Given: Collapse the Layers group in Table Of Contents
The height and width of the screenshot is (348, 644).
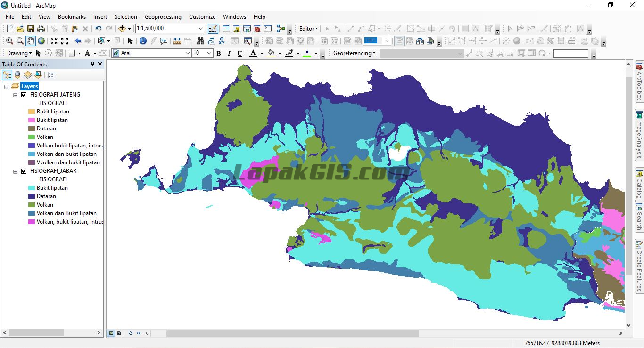Looking at the screenshot, I should [6, 86].
